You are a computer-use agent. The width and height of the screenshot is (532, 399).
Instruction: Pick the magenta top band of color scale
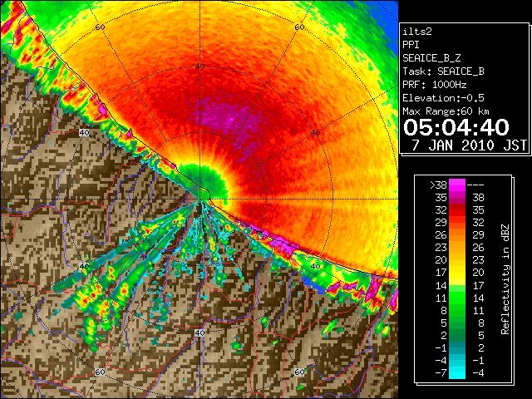[x=457, y=185]
